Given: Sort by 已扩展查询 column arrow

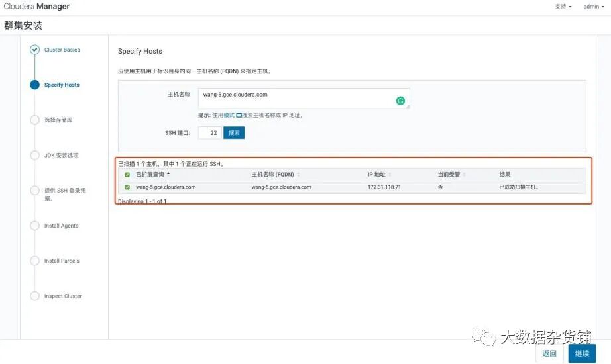Looking at the screenshot, I should point(168,174).
